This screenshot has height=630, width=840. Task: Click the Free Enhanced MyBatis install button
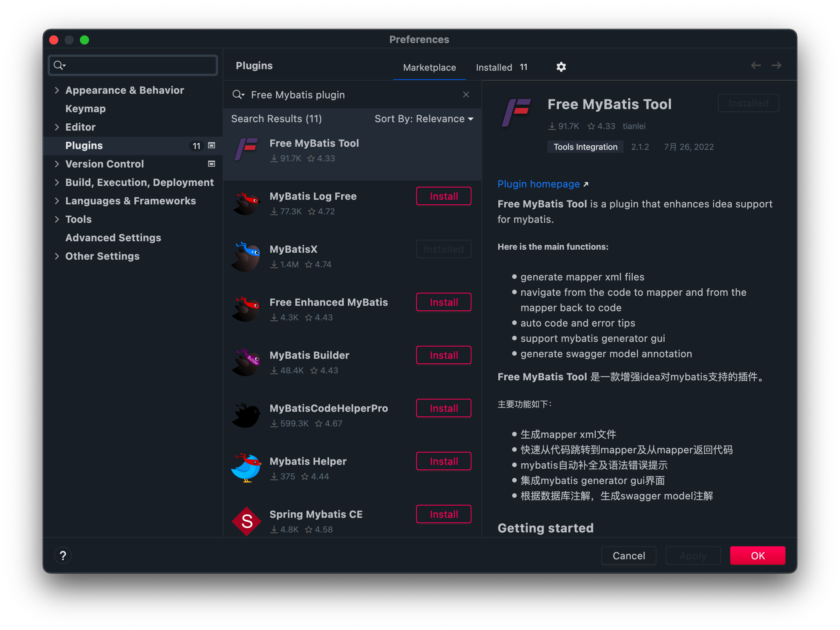(x=443, y=302)
